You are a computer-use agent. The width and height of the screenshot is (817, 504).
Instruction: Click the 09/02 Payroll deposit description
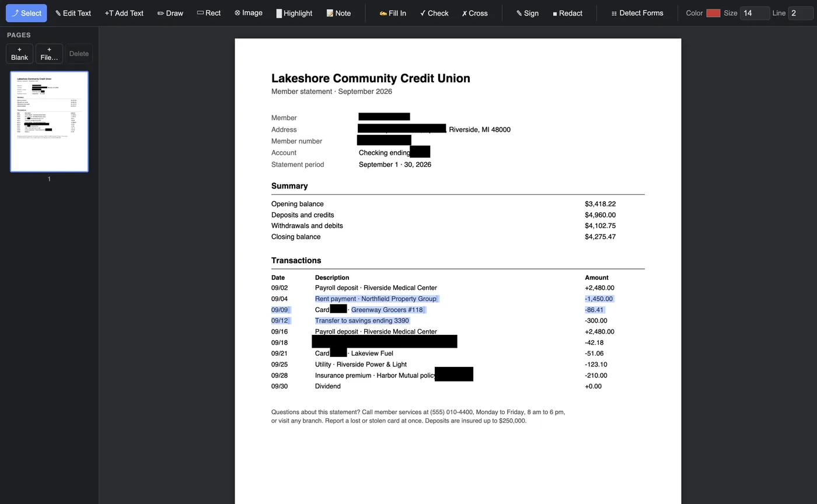(x=376, y=288)
